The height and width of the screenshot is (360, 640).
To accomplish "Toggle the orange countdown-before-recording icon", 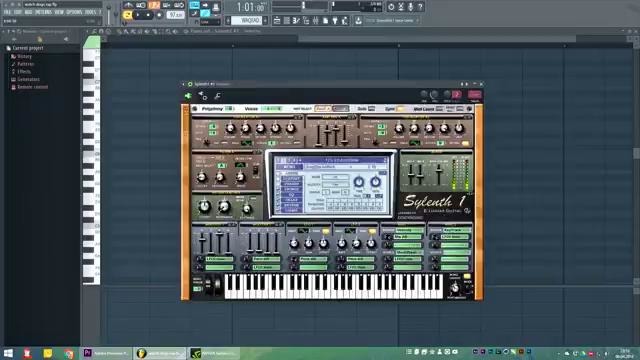I will click(154, 5).
